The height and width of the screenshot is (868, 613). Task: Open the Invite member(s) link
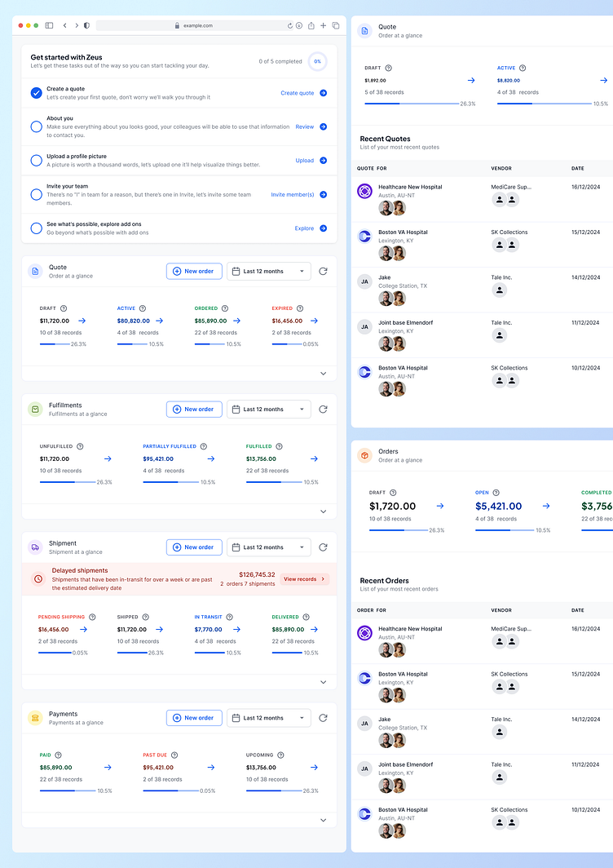coord(293,195)
